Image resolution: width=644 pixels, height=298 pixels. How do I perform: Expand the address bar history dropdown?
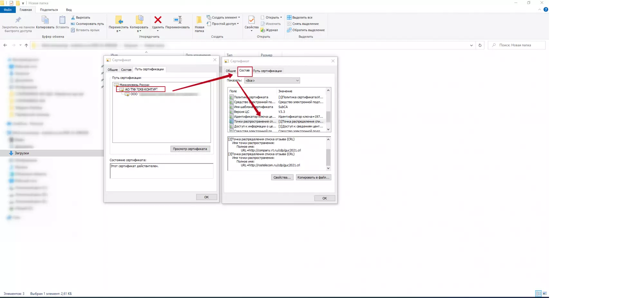point(471,45)
